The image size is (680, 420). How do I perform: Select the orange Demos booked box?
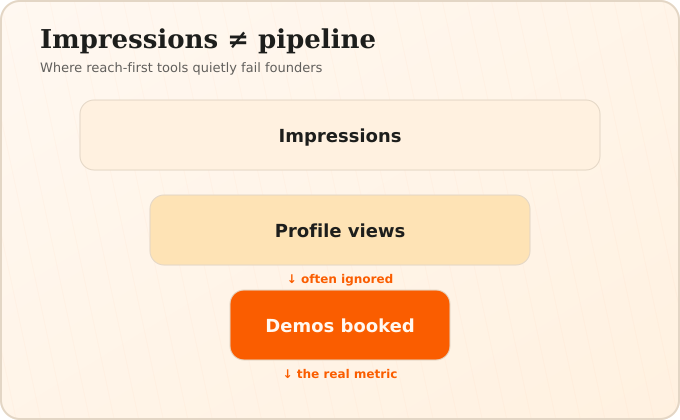pyautogui.click(x=340, y=325)
